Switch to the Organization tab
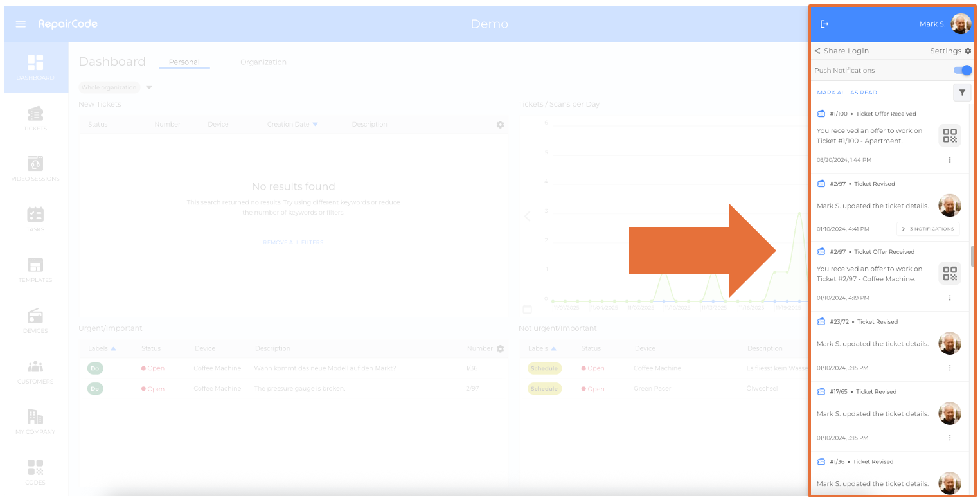The width and height of the screenshot is (980, 500). pyautogui.click(x=263, y=62)
